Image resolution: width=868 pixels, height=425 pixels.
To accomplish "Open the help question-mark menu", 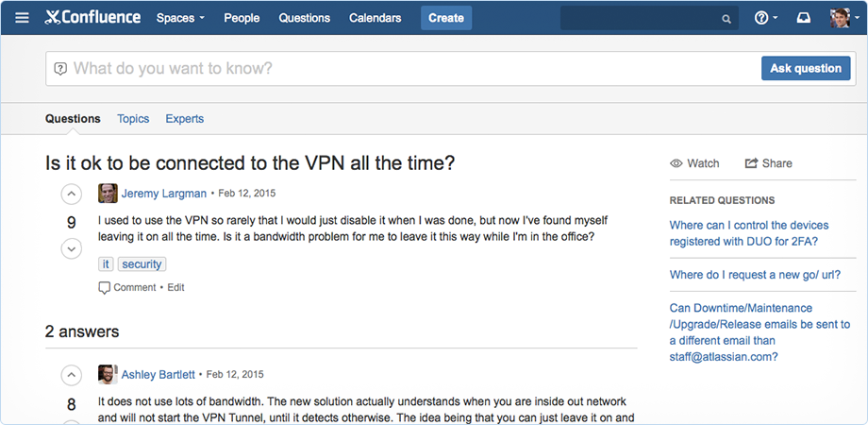I will coord(766,18).
